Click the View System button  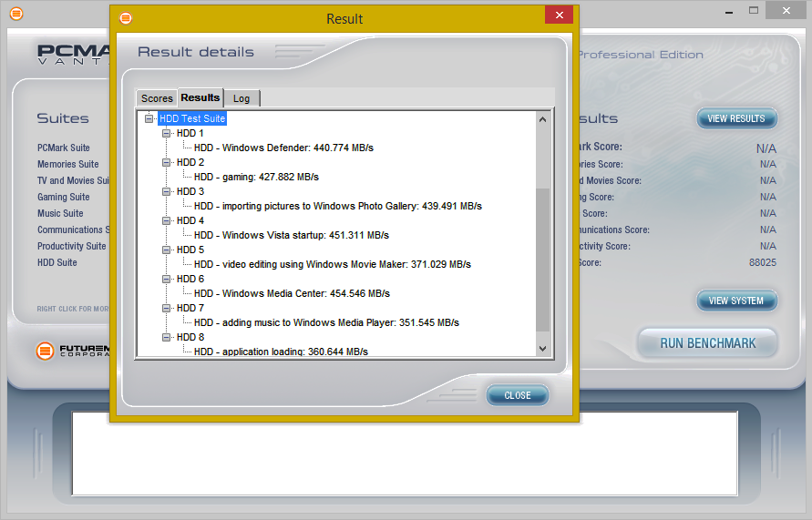pyautogui.click(x=736, y=301)
